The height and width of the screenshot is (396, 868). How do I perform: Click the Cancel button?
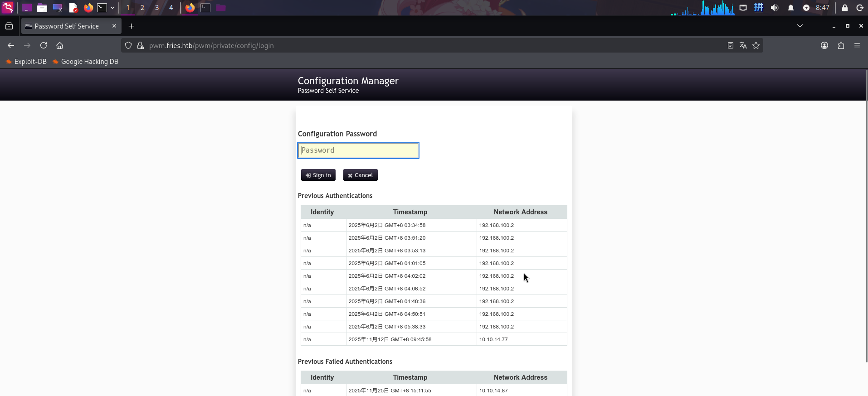(x=361, y=175)
